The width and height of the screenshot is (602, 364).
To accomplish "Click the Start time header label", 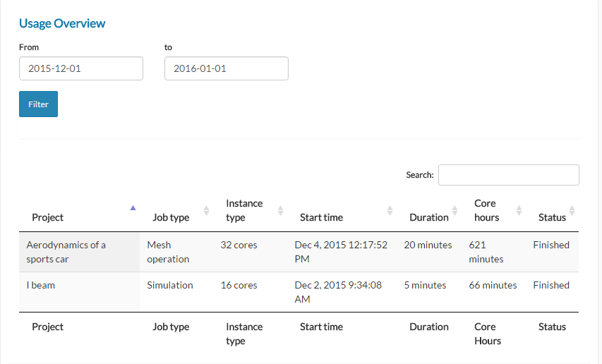I will click(x=321, y=217).
